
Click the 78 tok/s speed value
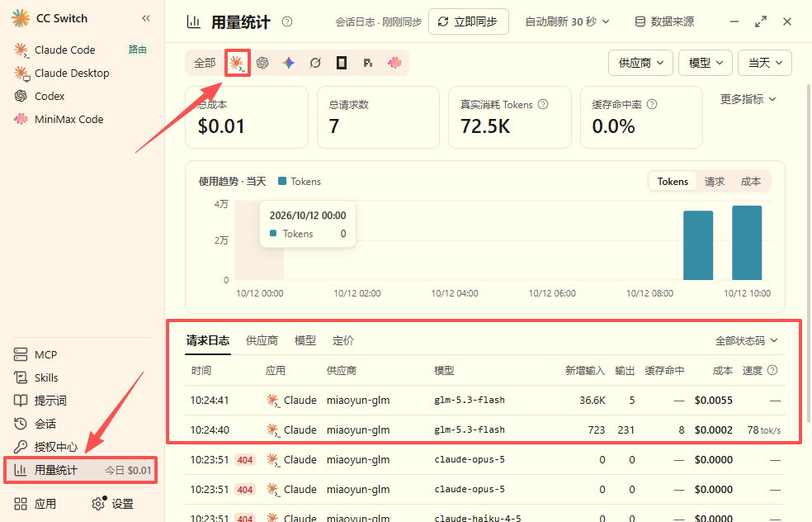764,429
